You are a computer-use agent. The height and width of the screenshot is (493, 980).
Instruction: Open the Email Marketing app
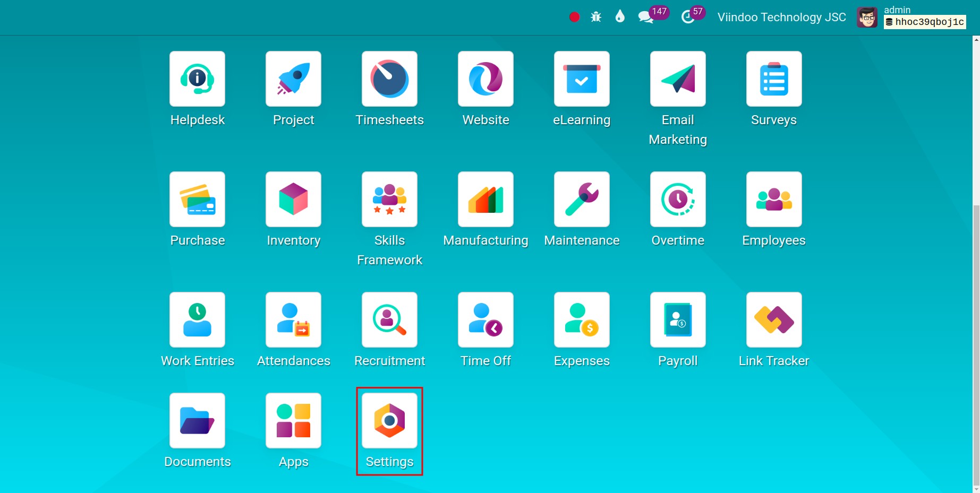678,79
